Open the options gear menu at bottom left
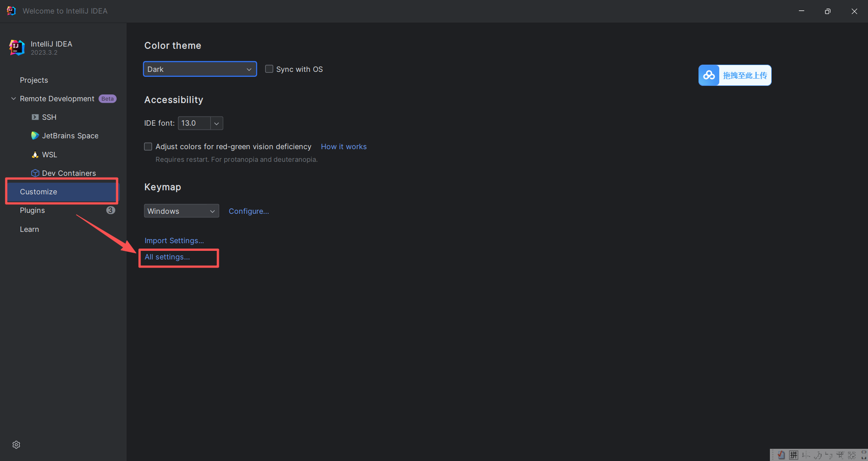Image resolution: width=868 pixels, height=461 pixels. [16, 445]
